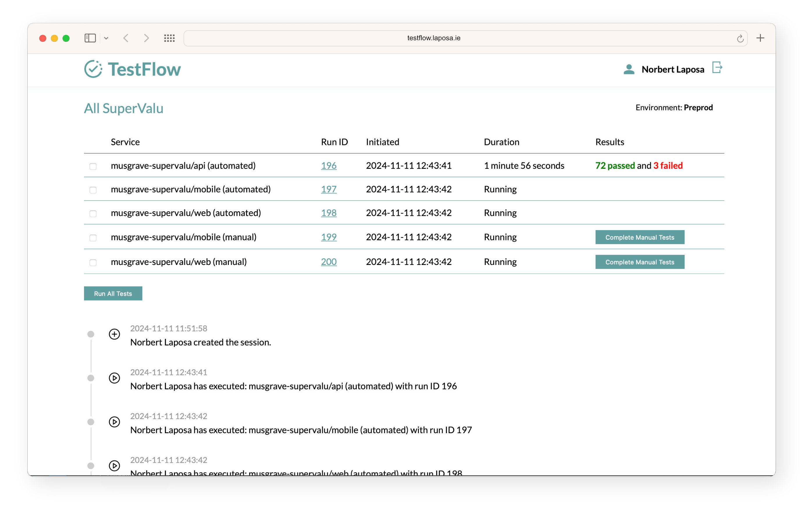Check the musgrave-supervalu/api (automated) checkbox

93,166
